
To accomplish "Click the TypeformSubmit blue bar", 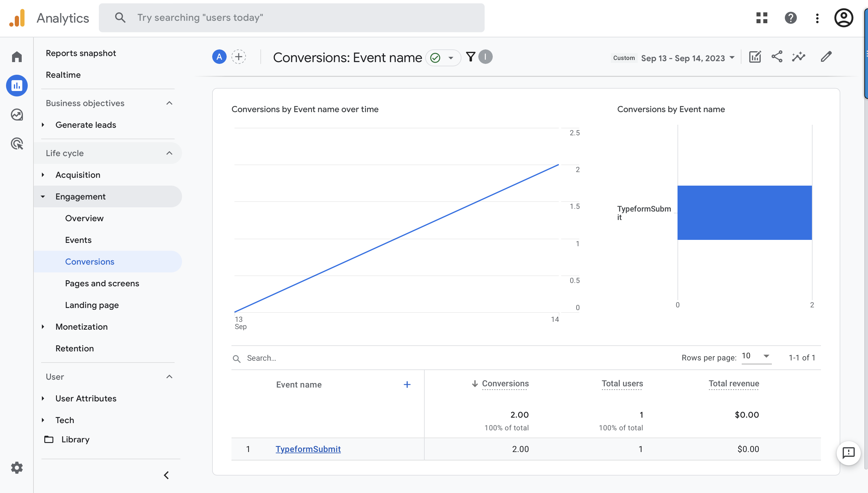I will 744,213.
